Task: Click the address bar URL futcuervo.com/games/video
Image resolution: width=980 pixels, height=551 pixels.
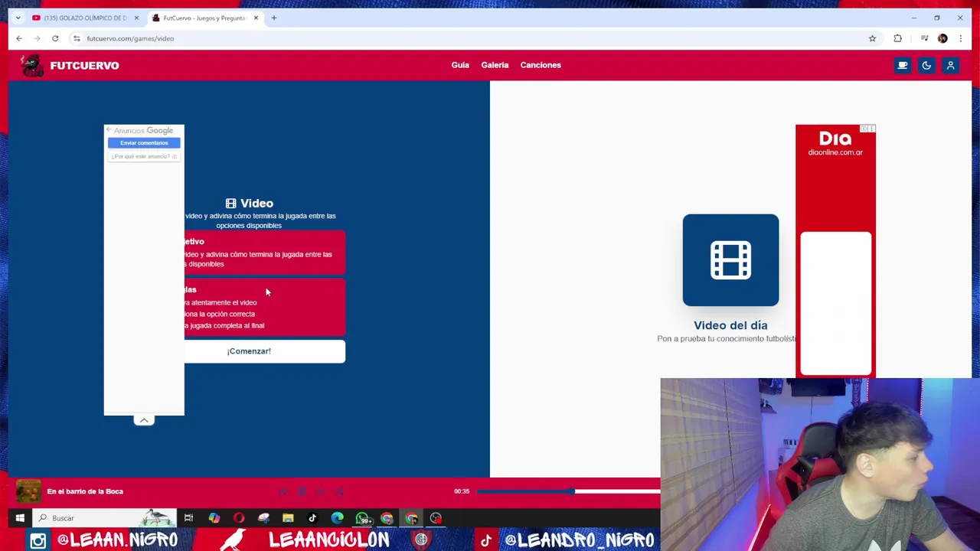Action: [130, 38]
